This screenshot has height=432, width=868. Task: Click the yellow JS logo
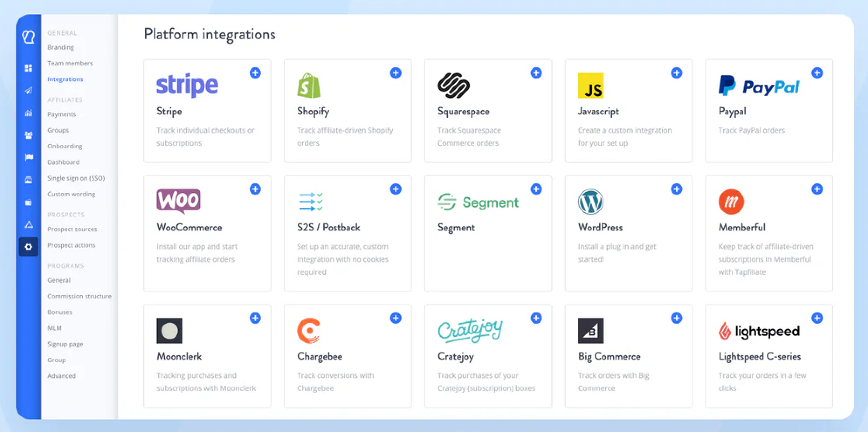tap(591, 86)
